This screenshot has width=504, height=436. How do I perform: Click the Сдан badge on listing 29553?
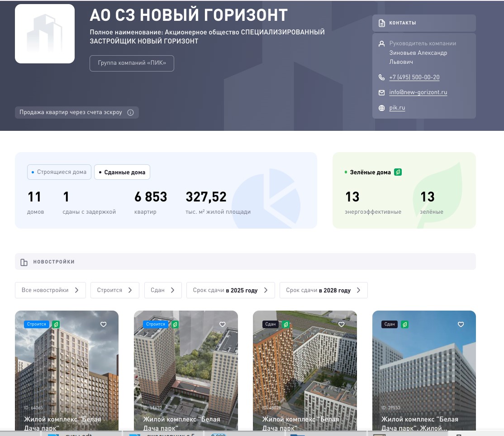click(x=389, y=324)
